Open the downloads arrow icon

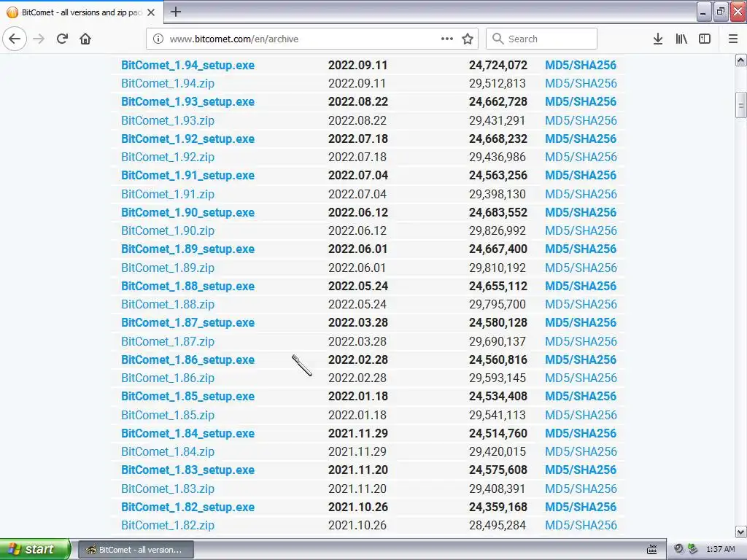point(657,39)
